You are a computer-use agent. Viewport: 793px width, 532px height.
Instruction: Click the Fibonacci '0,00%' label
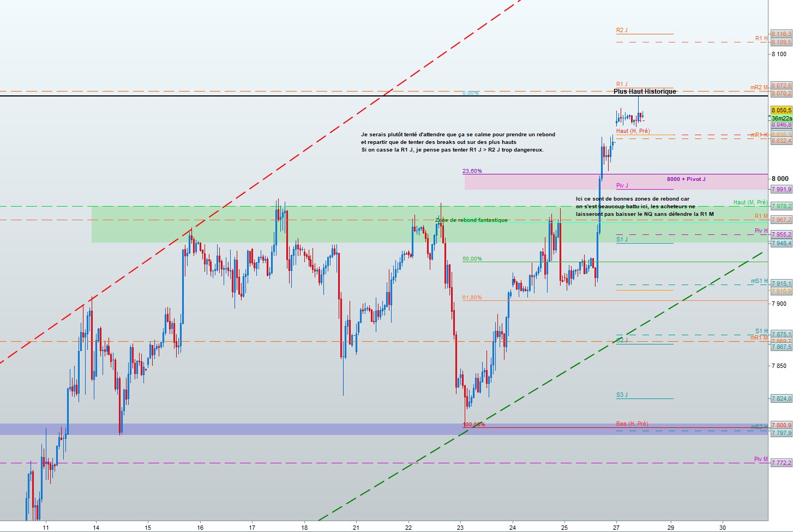coord(471,93)
